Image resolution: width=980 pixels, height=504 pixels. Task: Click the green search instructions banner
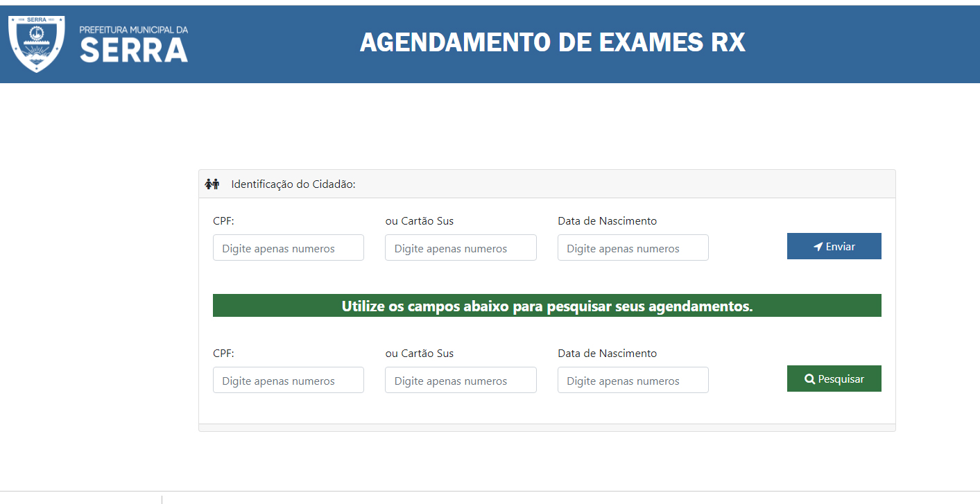(x=547, y=306)
